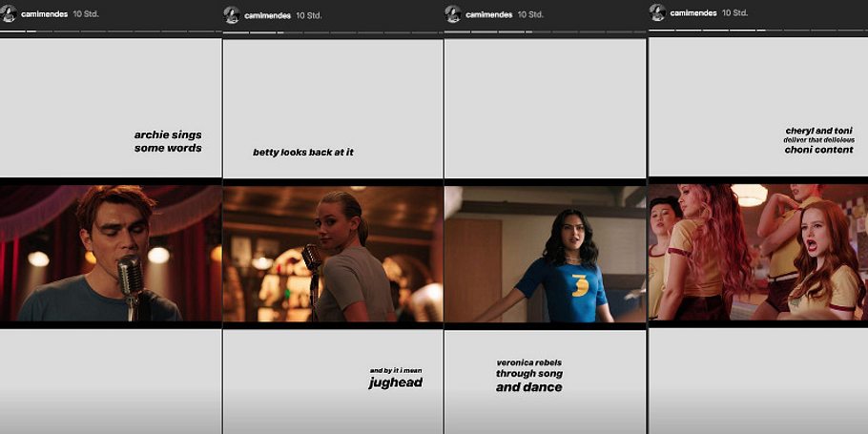
Task: Select the 10 Std. timestamp in the Archie story
Action: tap(86, 14)
